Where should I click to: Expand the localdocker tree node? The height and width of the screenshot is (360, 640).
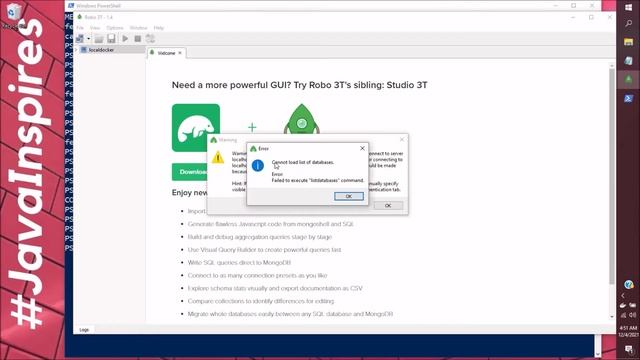[76, 50]
